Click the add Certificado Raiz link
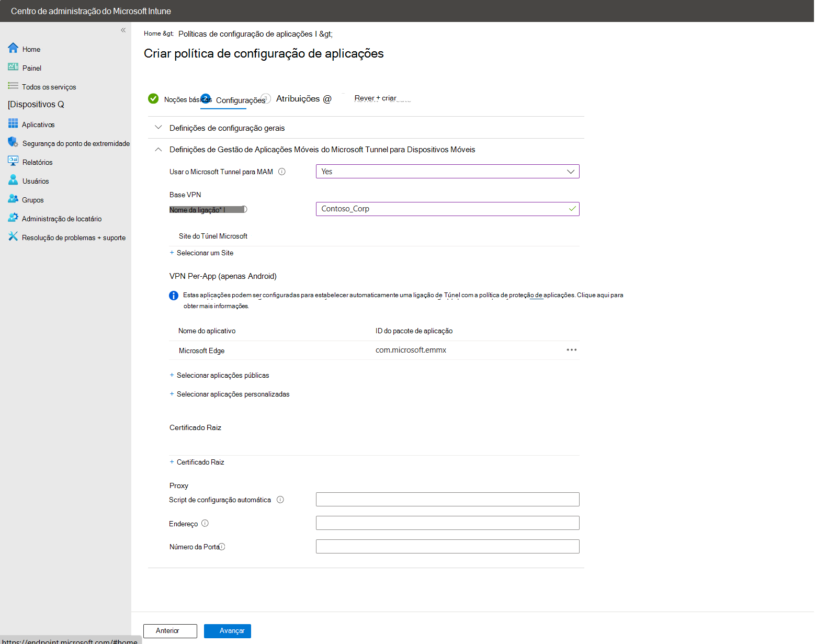 (200, 462)
